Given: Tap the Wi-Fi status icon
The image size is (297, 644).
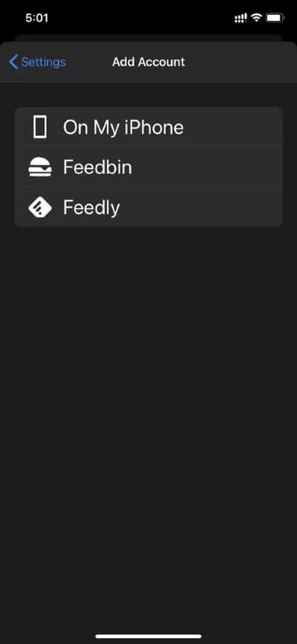Looking at the screenshot, I should pyautogui.click(x=257, y=18).
